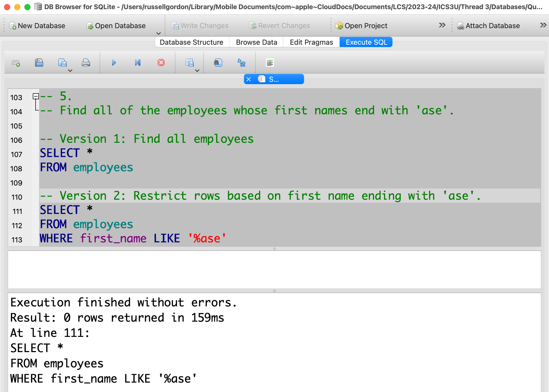Image resolution: width=549 pixels, height=392 pixels.
Task: Open the Database Structure tab
Action: (x=191, y=42)
